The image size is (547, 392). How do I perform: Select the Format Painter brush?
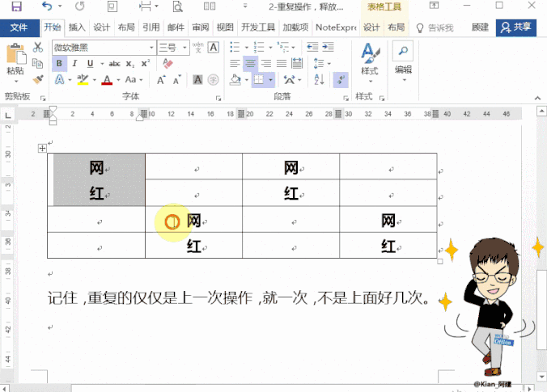(38, 79)
